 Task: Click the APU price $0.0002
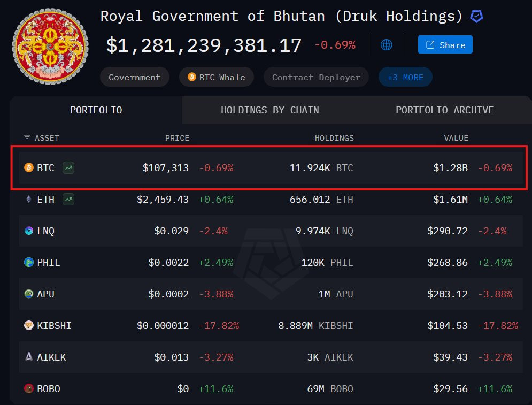(x=168, y=294)
